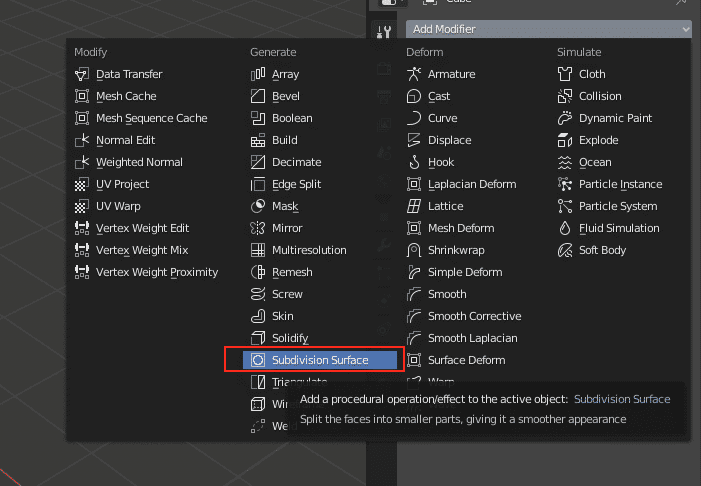Open the Add Modifier dropdown
Image resolution: width=701 pixels, height=486 pixels.
[549, 29]
